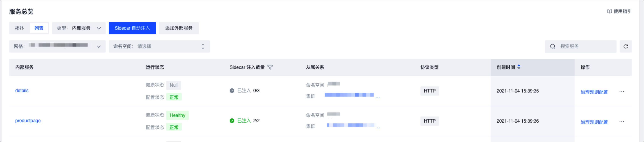Click the 添加外部服务 button
The width and height of the screenshot is (644, 142).
click(x=179, y=28)
